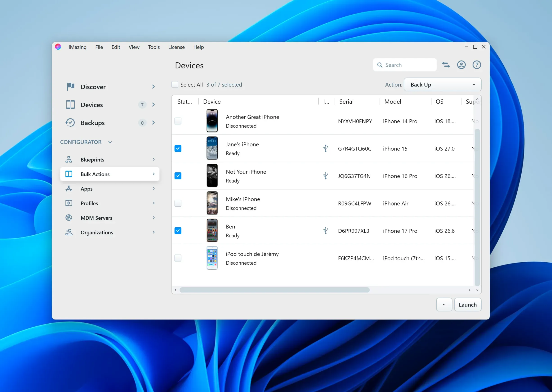Click the search magnifier icon
Image resolution: width=552 pixels, height=392 pixels.
(380, 65)
